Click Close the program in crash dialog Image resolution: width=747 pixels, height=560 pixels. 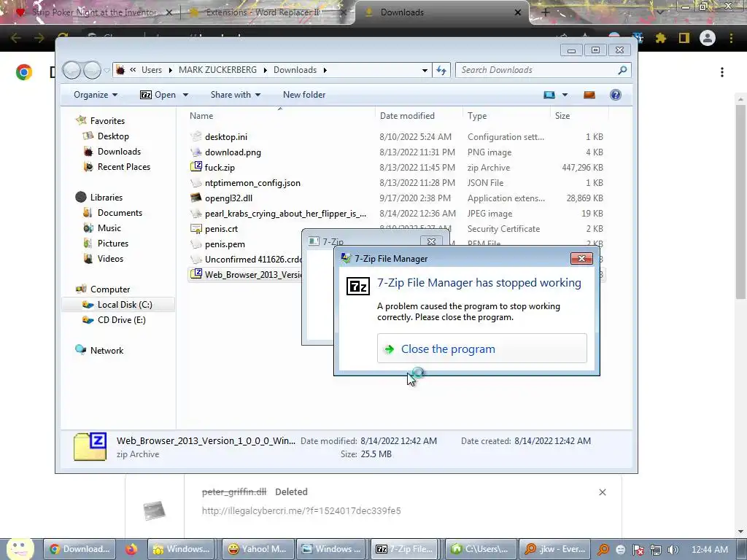(481, 349)
